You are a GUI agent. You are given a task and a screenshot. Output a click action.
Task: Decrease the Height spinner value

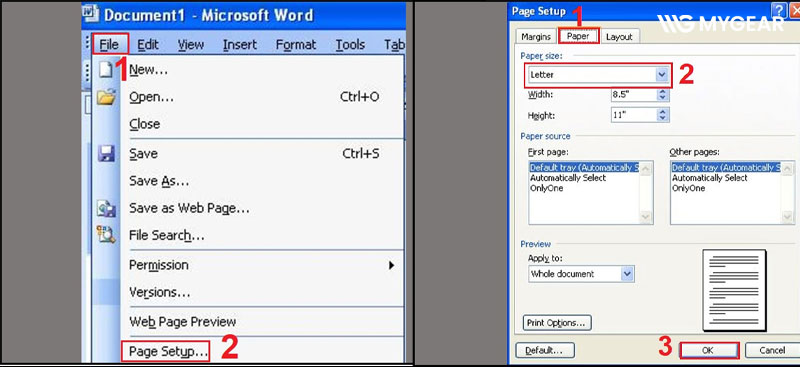[x=663, y=119]
